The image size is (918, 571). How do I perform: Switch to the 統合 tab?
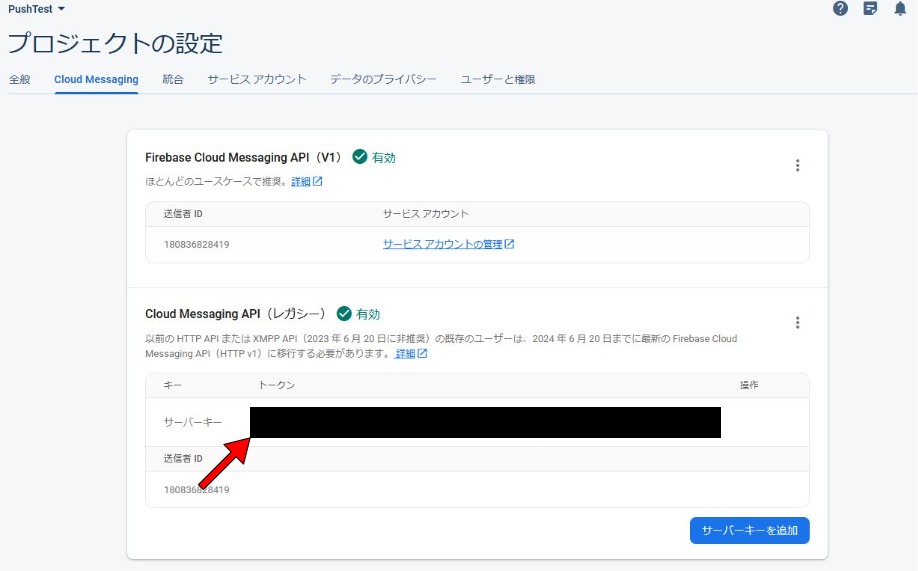(x=173, y=79)
